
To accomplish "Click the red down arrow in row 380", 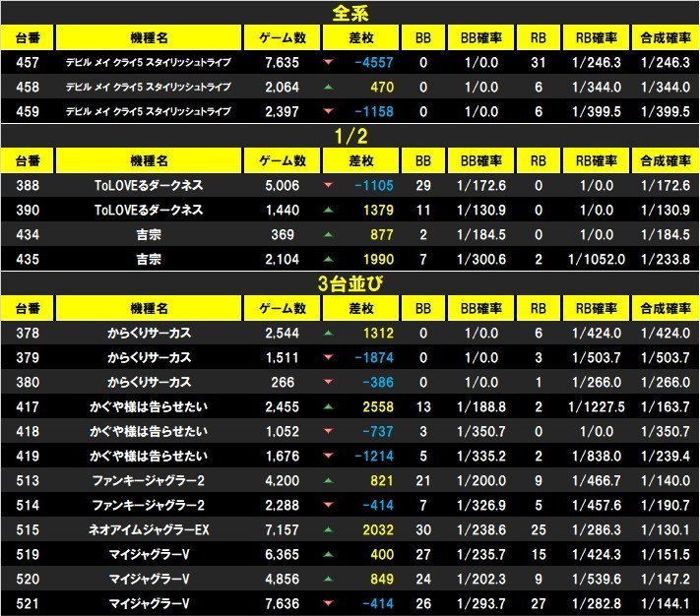I will point(329,382).
